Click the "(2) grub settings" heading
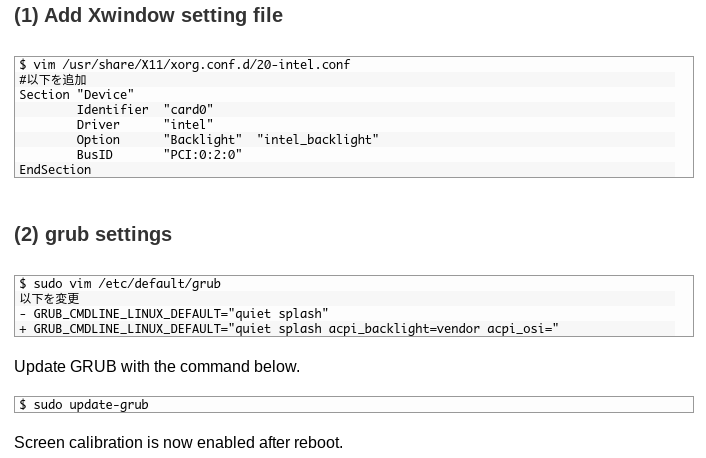 click(93, 235)
